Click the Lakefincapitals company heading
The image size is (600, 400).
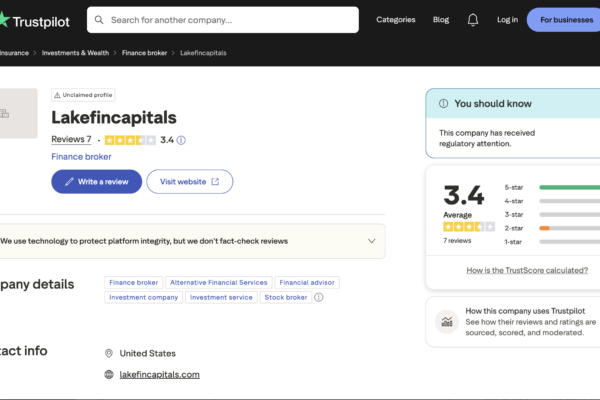point(114,118)
